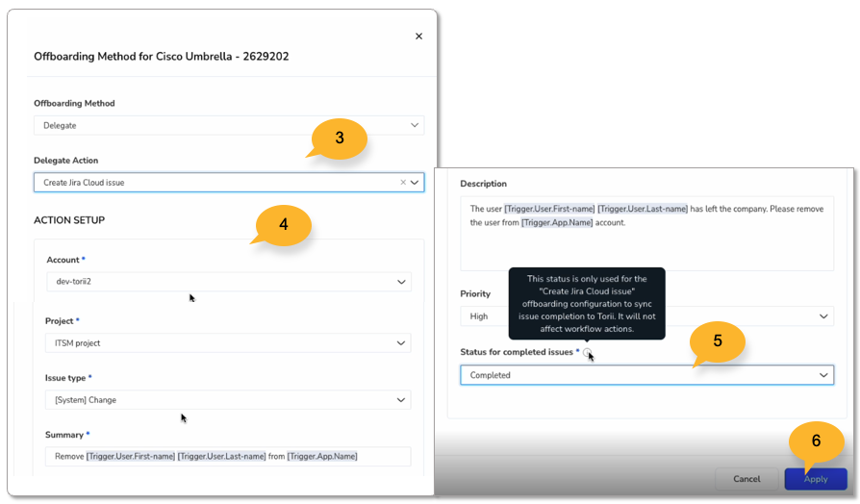
Task: Select the [Trigger.User.First-name] token in Summary
Action: (x=131, y=456)
